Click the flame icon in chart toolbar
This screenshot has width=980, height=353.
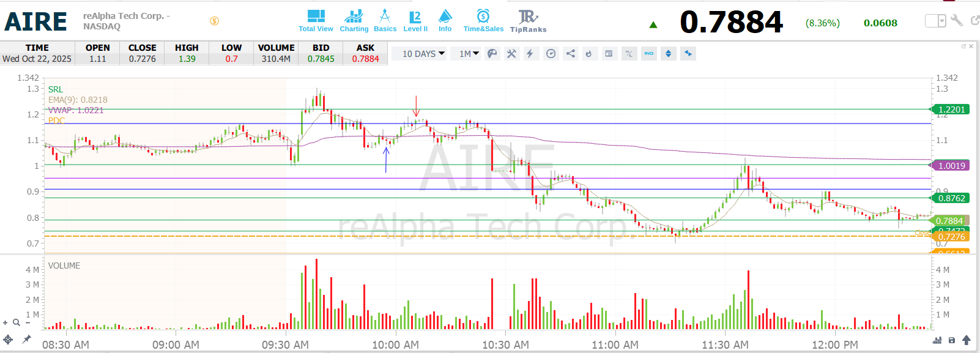tap(588, 54)
